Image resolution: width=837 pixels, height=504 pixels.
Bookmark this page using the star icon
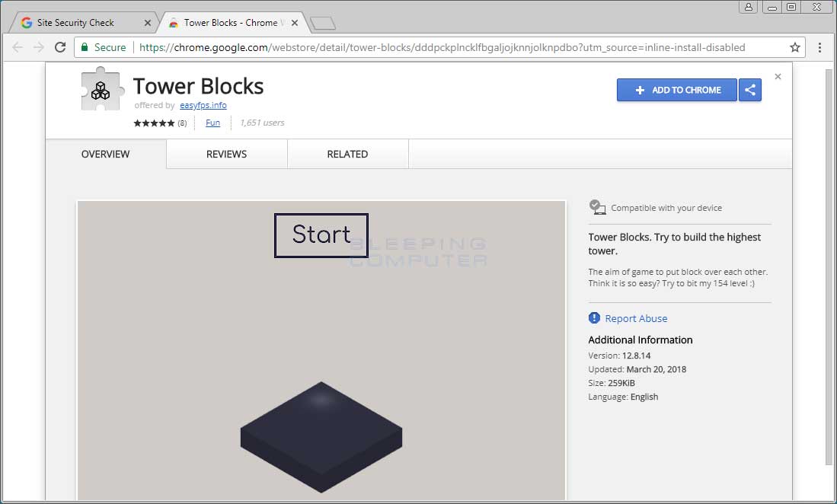coord(794,47)
